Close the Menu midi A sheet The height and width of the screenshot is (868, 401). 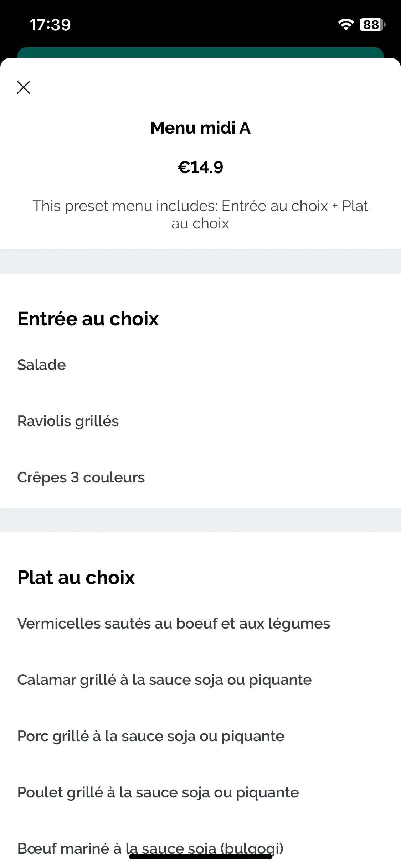[x=24, y=87]
